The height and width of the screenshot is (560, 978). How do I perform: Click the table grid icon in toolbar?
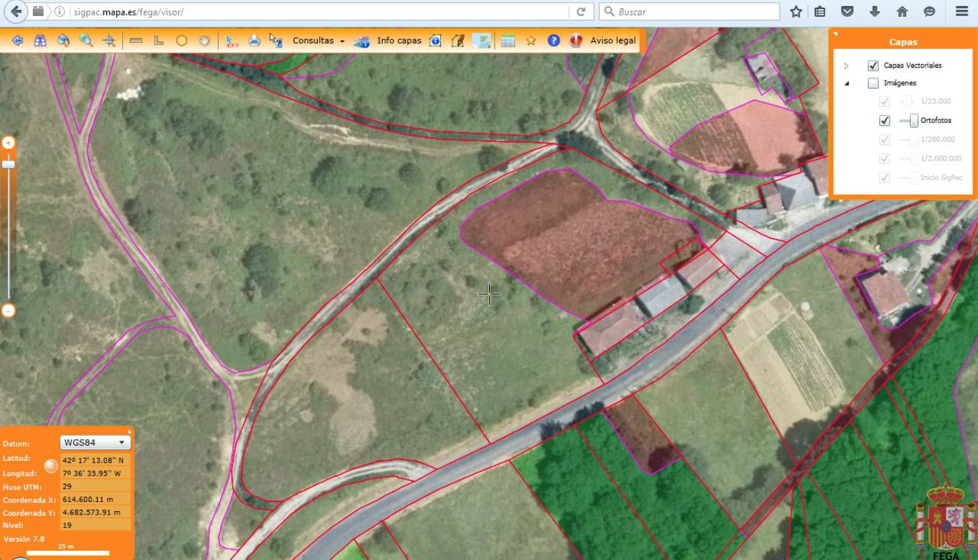point(508,40)
